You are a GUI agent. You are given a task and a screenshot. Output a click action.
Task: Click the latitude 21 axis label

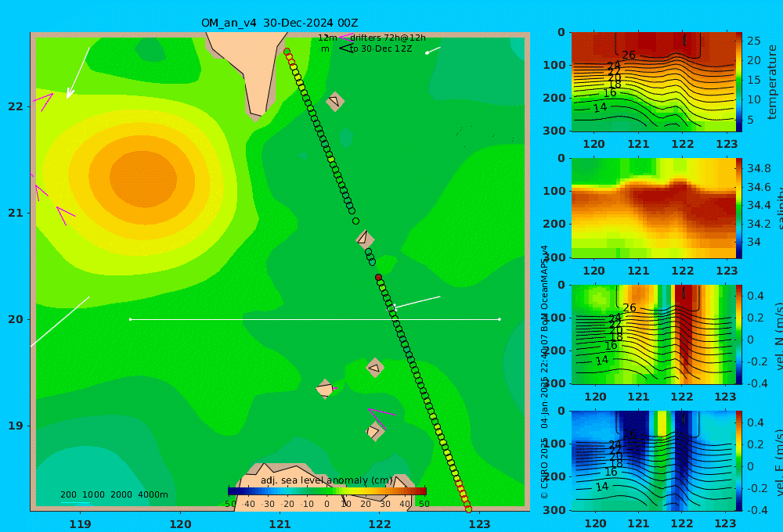click(16, 213)
